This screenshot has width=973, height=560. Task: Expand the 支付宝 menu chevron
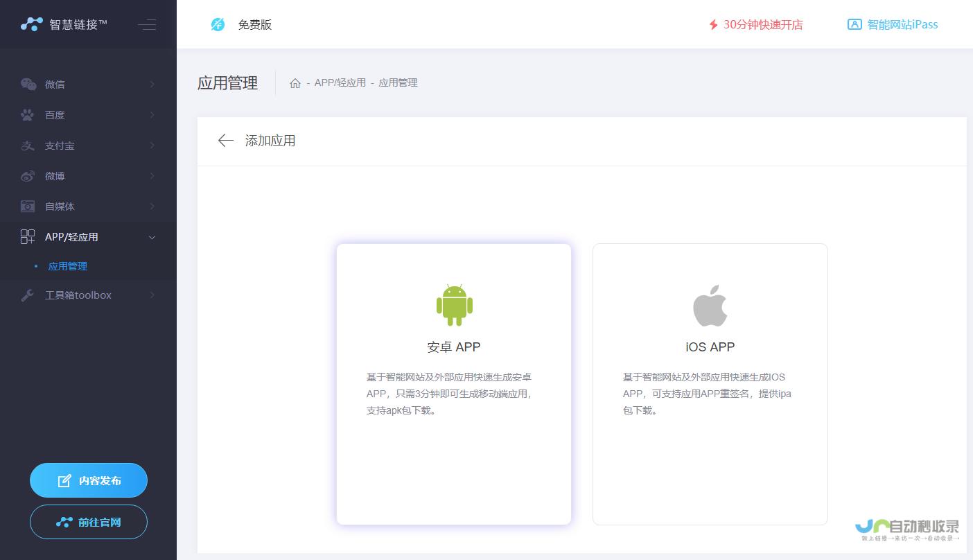pos(152,146)
